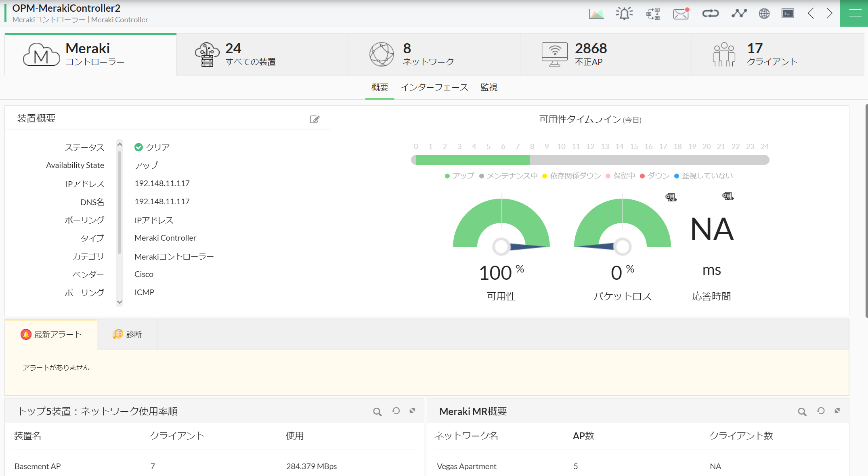Switch to the インターフェース tab

(435, 87)
